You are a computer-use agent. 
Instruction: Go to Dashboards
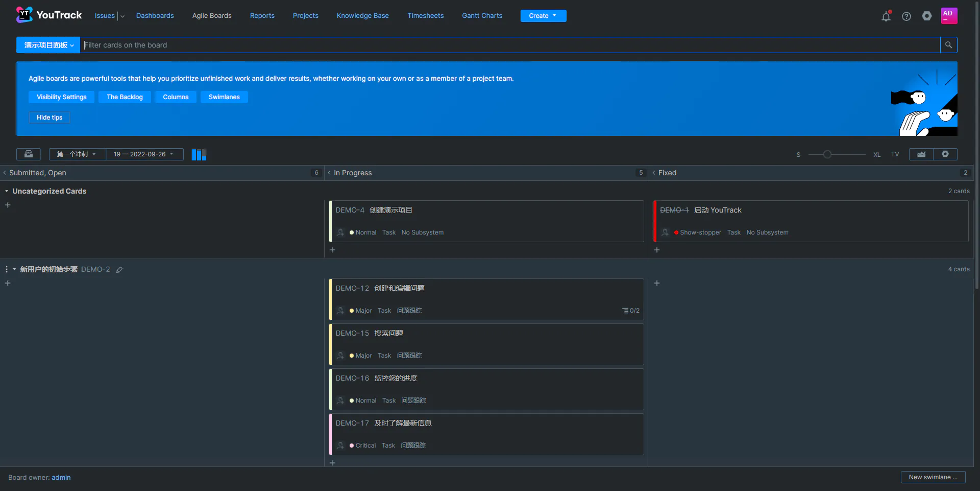[155, 16]
